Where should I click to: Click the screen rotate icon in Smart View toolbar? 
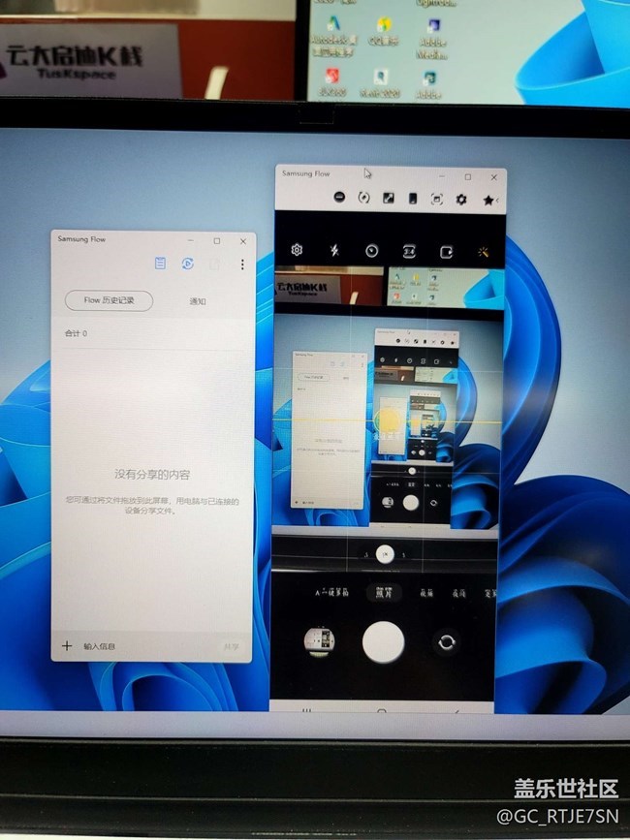(364, 198)
